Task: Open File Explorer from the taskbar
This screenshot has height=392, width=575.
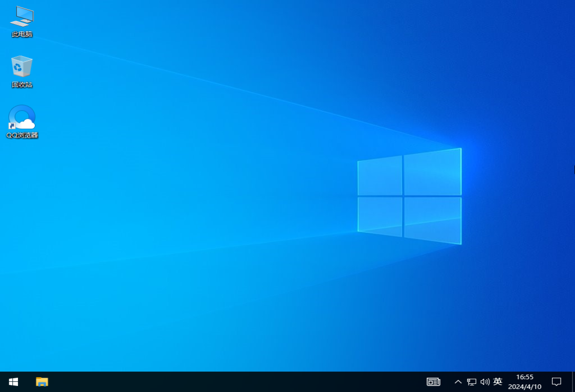Action: click(x=41, y=382)
